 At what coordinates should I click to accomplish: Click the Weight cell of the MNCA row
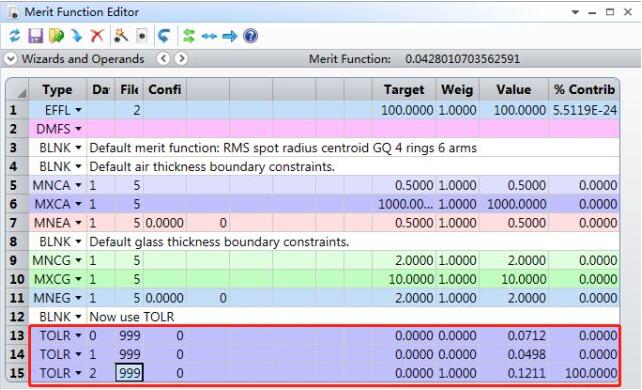pyautogui.click(x=457, y=185)
